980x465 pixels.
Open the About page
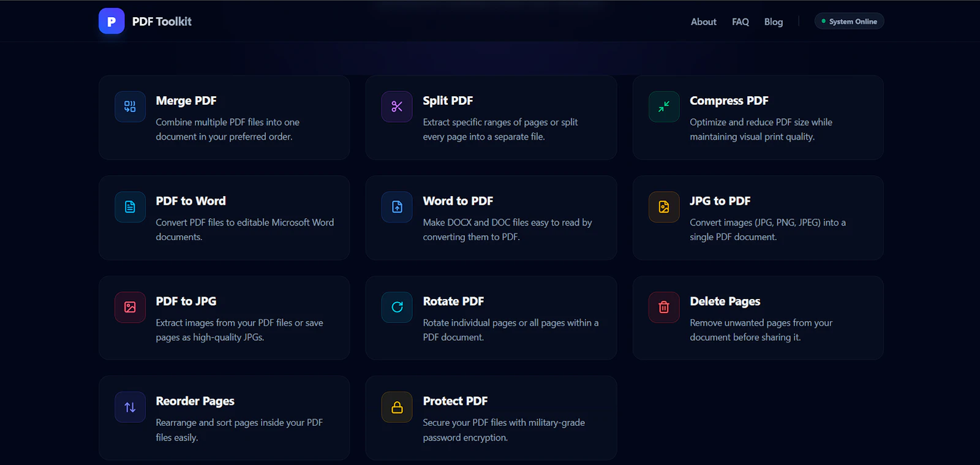(x=703, y=22)
